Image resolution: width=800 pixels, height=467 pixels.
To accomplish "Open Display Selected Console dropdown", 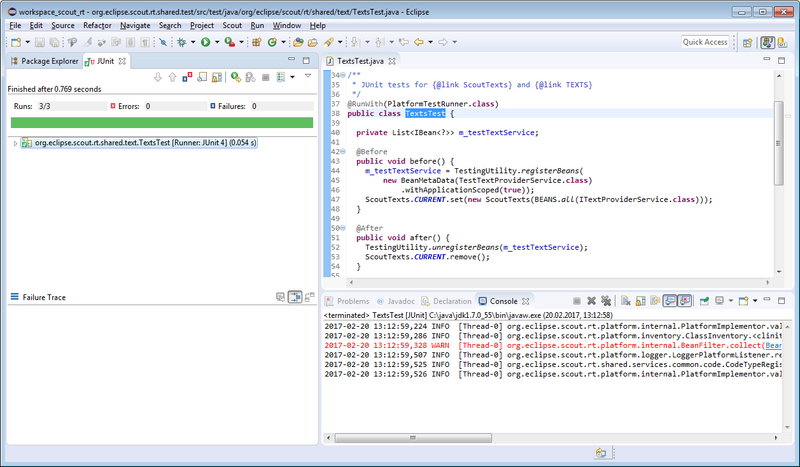I will point(731,301).
